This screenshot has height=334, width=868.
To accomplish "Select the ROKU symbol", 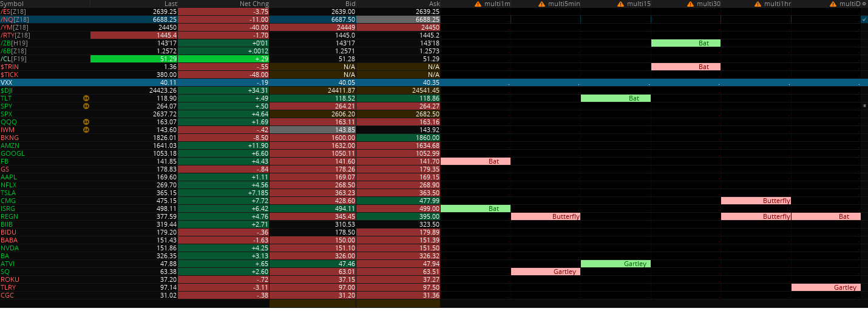I will 10,279.
